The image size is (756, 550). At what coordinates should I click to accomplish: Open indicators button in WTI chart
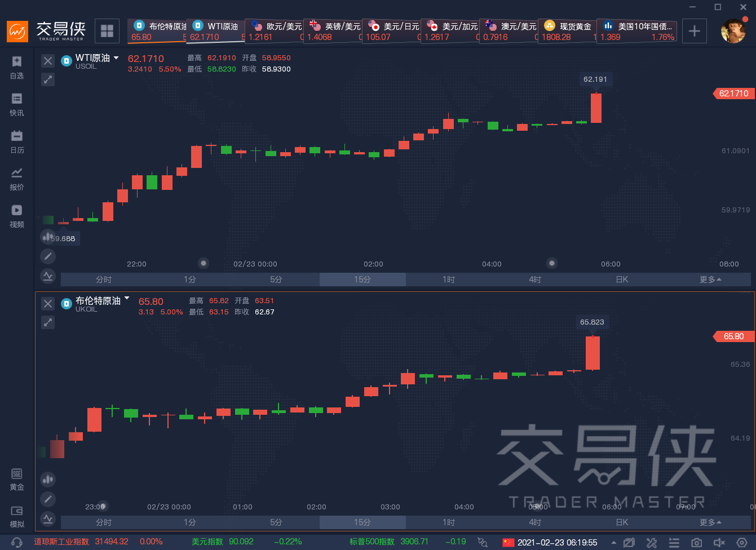pyautogui.click(x=48, y=276)
